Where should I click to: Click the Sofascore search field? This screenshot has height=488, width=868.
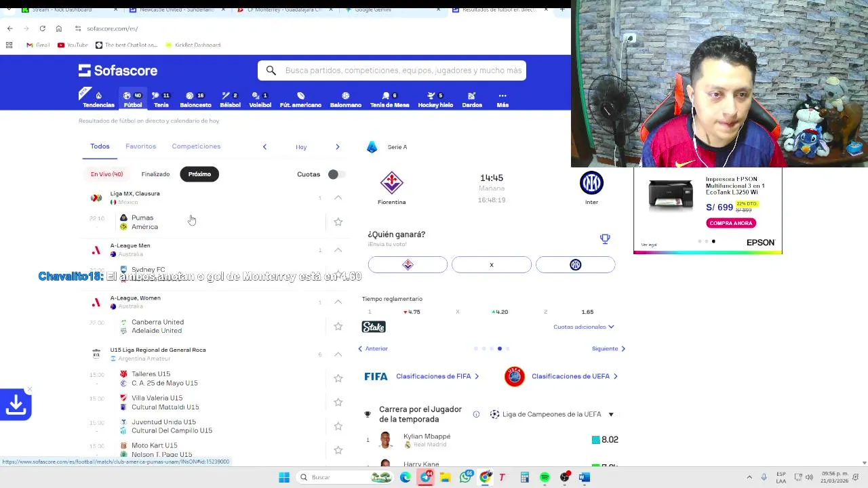pyautogui.click(x=392, y=70)
